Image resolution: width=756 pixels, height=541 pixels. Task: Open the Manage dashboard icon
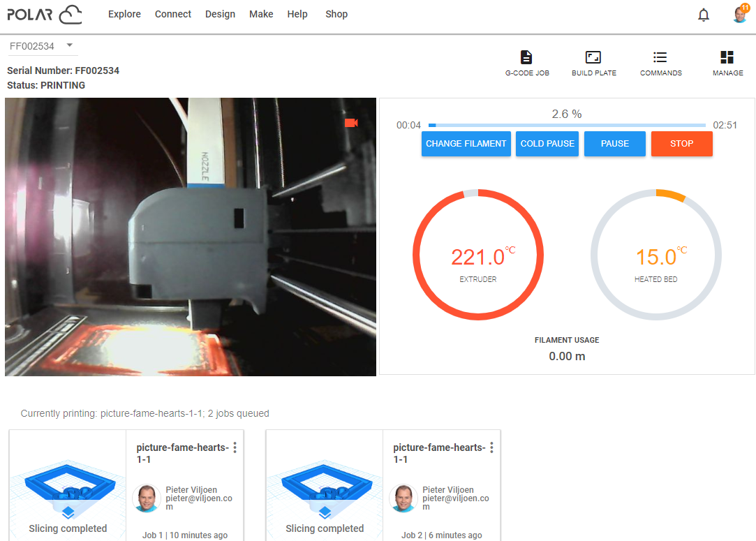pos(727,58)
